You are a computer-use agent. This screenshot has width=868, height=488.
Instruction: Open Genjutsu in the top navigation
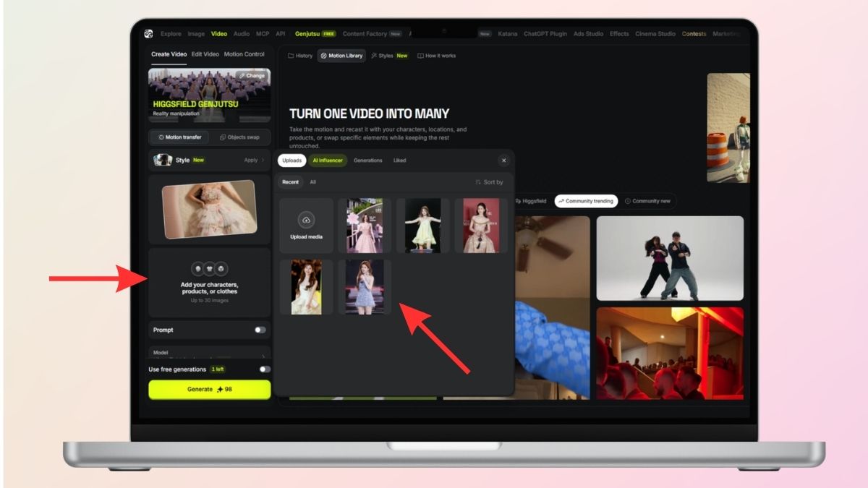(315, 33)
